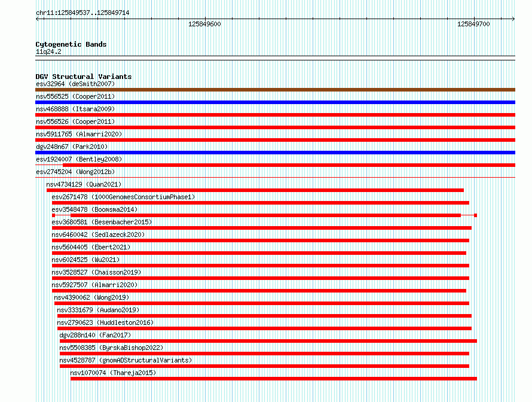Open esv3680581 (Besenbacher2015) variant
Viewport: 532px width, 402px height.
pyautogui.click(x=102, y=222)
